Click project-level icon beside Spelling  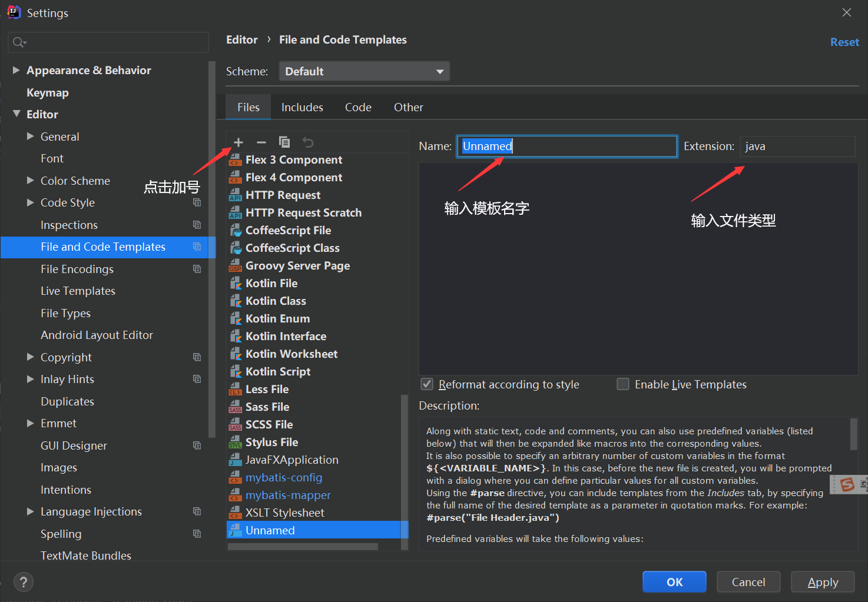click(197, 534)
